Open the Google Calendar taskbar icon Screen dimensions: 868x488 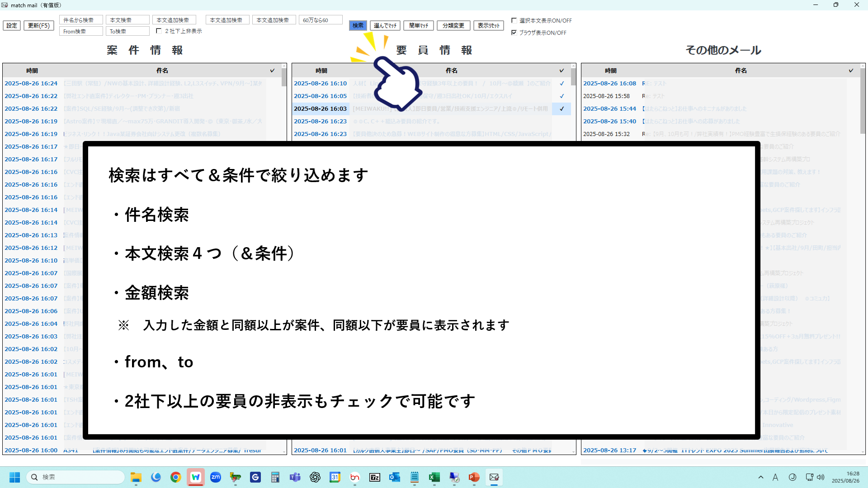click(x=335, y=477)
